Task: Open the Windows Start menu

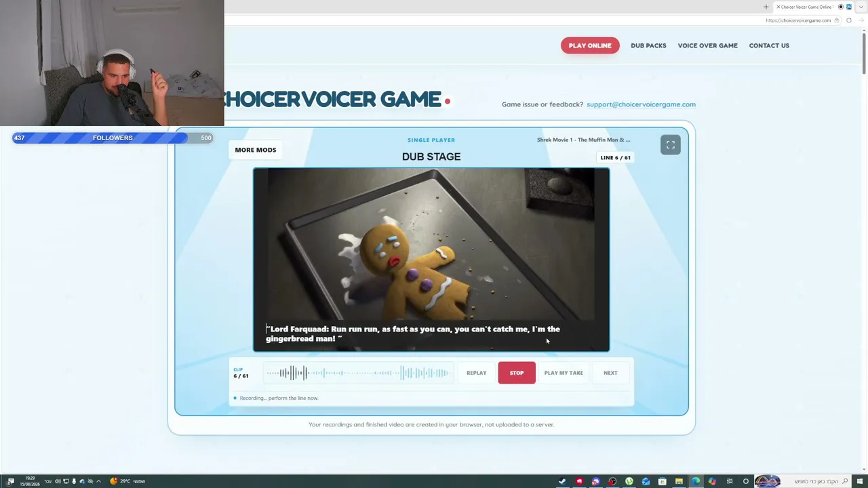Action: point(861,481)
